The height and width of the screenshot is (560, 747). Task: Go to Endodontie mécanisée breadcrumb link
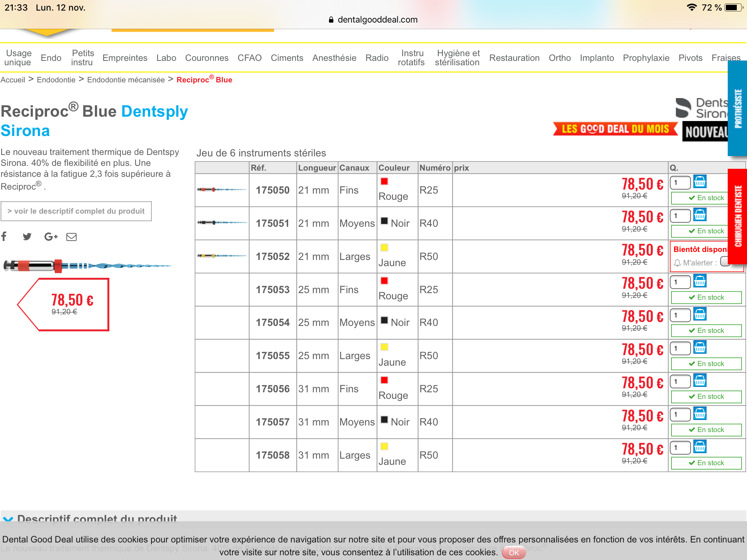(x=126, y=80)
